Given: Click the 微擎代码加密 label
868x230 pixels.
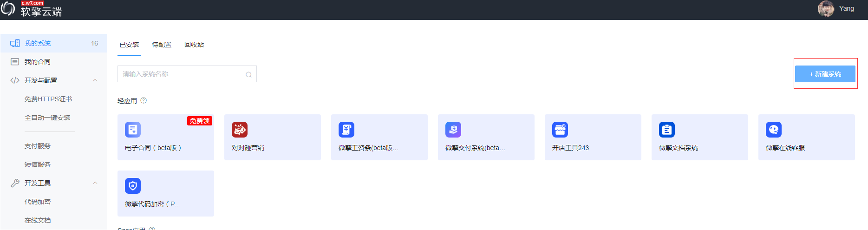Looking at the screenshot, I should 153,204.
